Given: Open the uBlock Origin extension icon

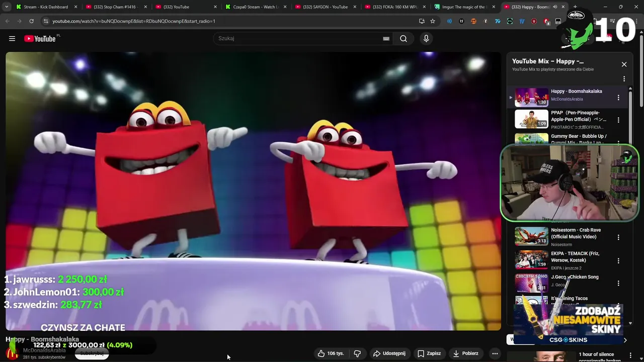Looking at the screenshot, I should [x=534, y=21].
